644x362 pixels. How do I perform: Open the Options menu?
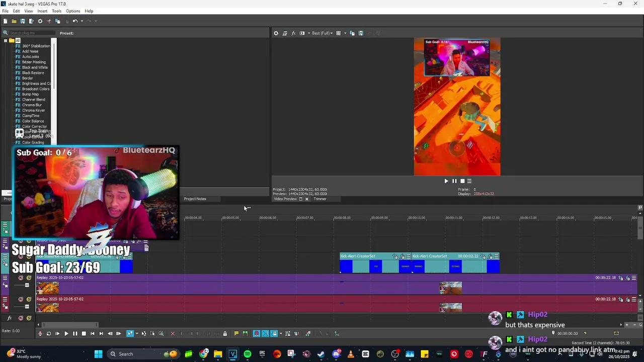[73, 11]
